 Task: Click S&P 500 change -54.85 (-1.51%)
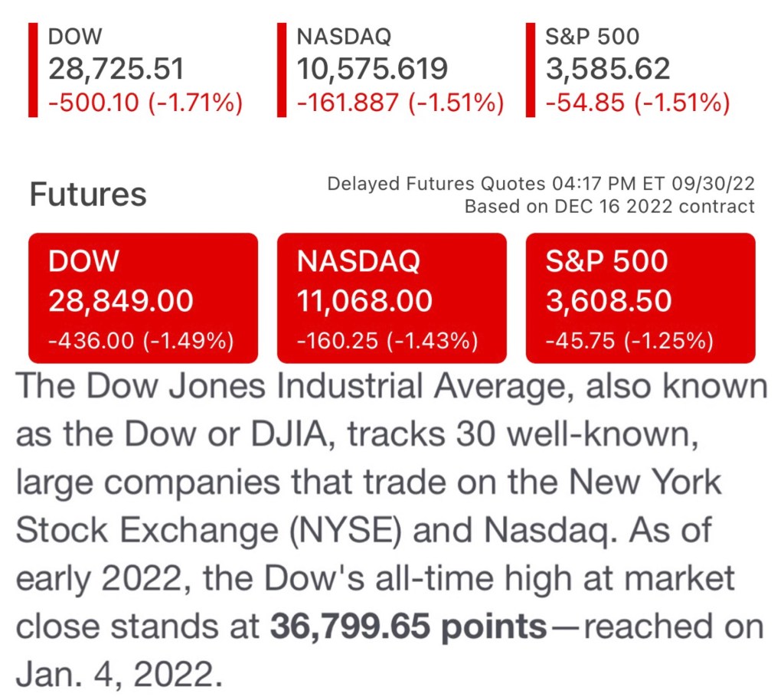point(637,102)
